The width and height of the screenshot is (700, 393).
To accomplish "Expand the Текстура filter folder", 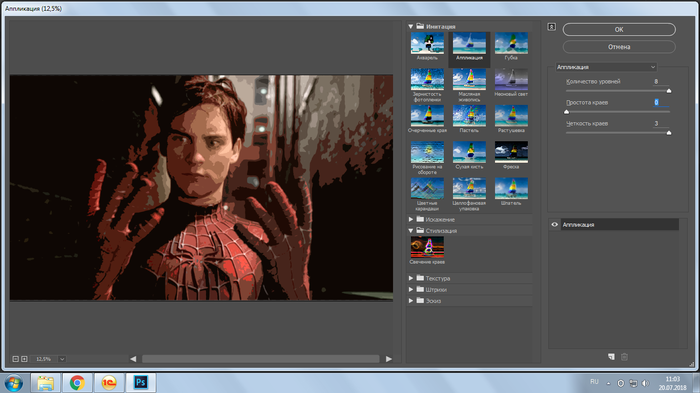I will 411,278.
